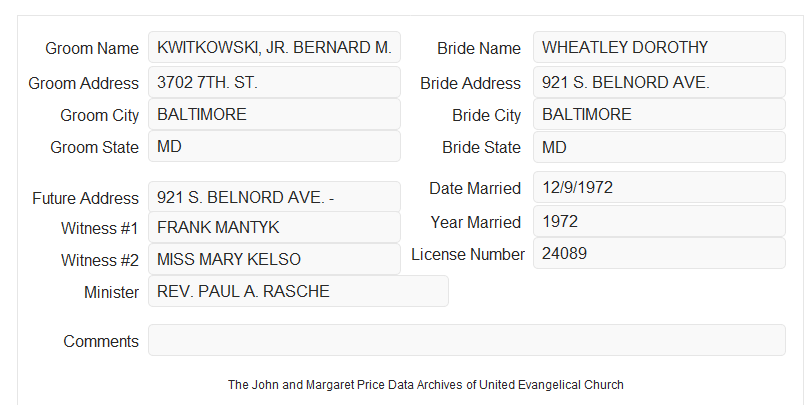The height and width of the screenshot is (405, 805).
Task: Click the Groom Name input field
Action: pyautogui.click(x=274, y=47)
